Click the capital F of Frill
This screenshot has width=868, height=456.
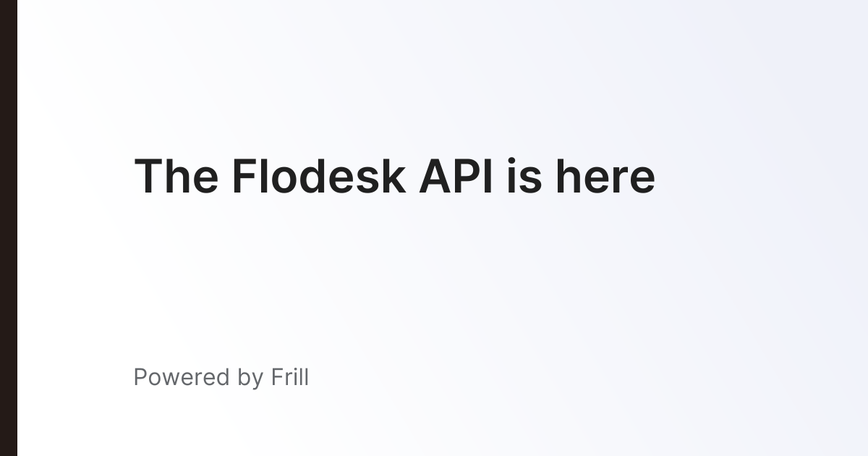[277, 377]
